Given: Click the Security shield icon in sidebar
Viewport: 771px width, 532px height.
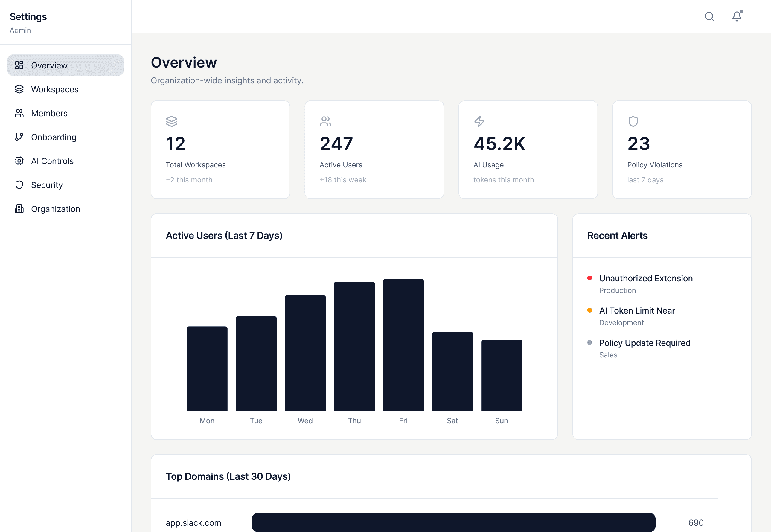Looking at the screenshot, I should pos(19,185).
